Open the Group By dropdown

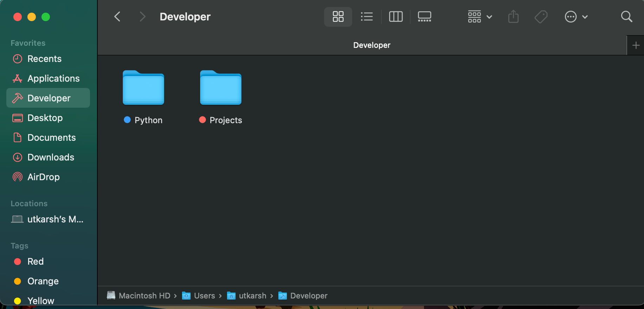click(480, 17)
